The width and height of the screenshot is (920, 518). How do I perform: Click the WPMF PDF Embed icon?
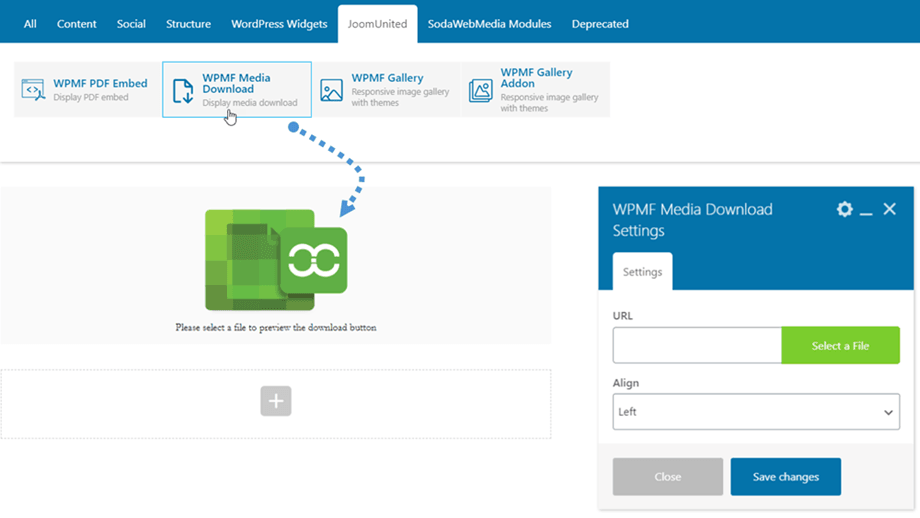(33, 90)
